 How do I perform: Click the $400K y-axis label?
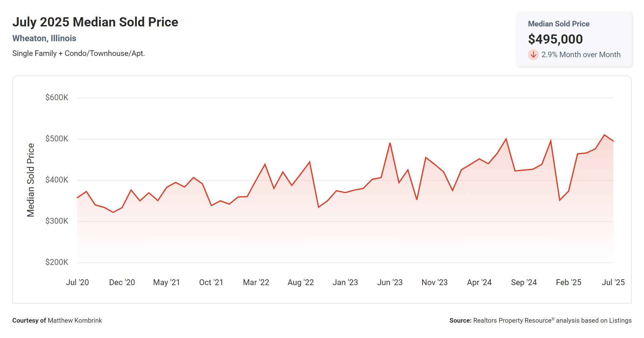[57, 180]
